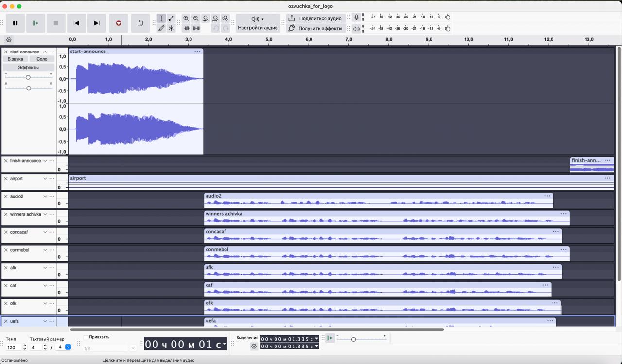Mute start-announce with Б.звука button
The image size is (622, 364).
(15, 58)
